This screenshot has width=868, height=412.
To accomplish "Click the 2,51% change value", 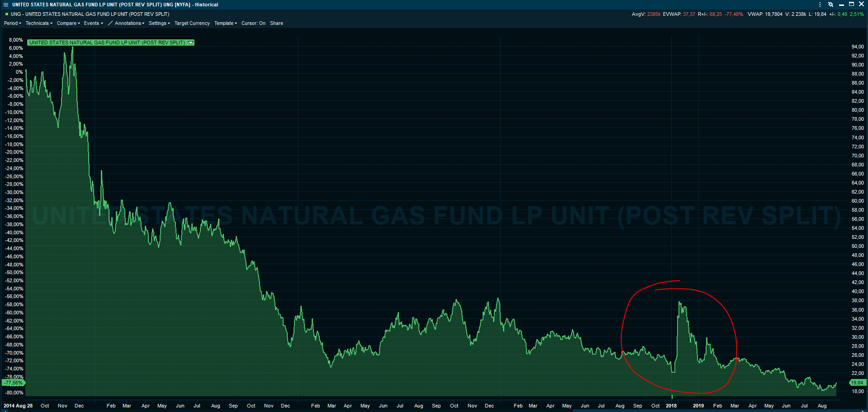I will point(857,14).
